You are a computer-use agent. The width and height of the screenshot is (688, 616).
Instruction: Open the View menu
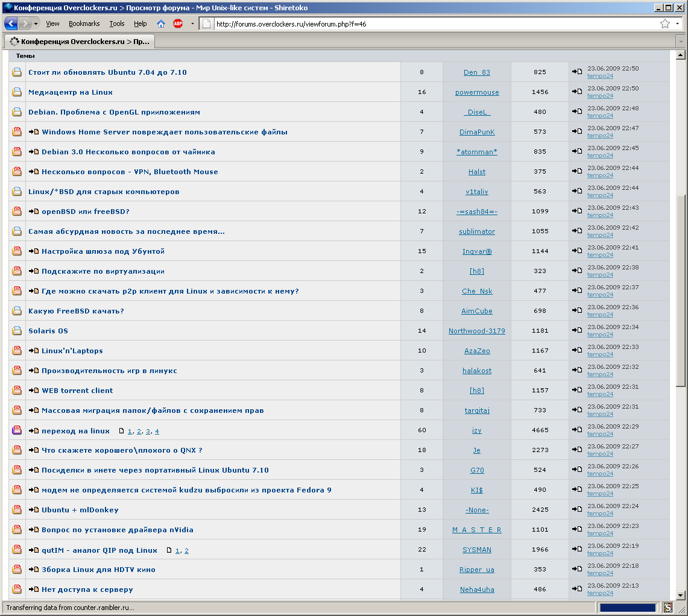(52, 24)
